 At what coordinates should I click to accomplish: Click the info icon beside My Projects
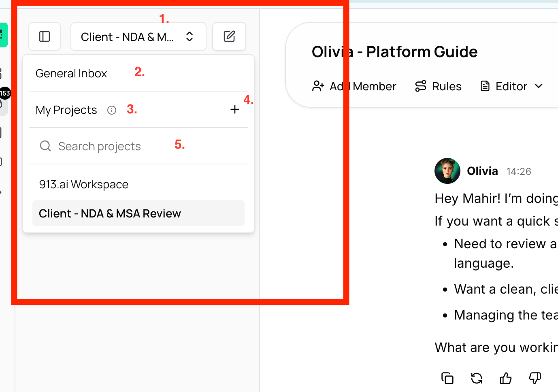pos(112,110)
